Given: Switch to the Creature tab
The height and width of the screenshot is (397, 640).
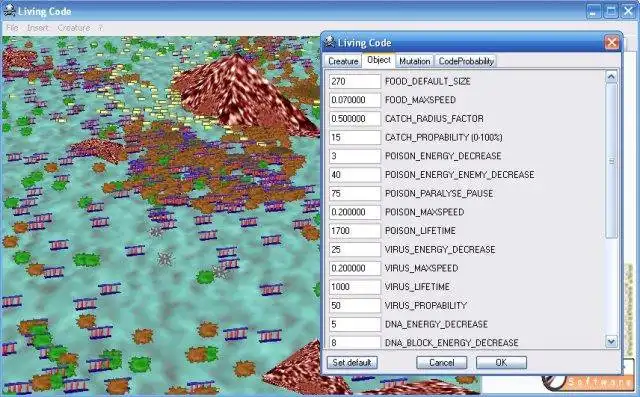Looking at the screenshot, I should pyautogui.click(x=343, y=61).
